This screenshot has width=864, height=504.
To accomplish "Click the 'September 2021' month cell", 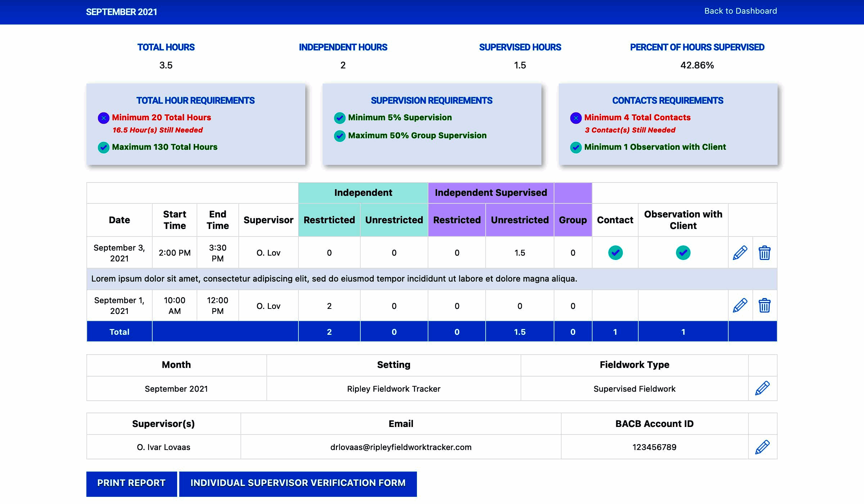I will pos(176,389).
